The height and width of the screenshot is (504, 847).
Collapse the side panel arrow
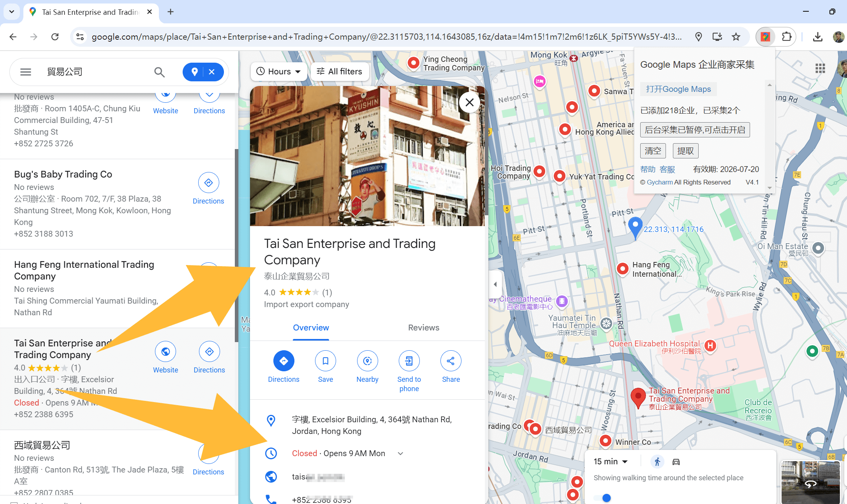point(495,284)
